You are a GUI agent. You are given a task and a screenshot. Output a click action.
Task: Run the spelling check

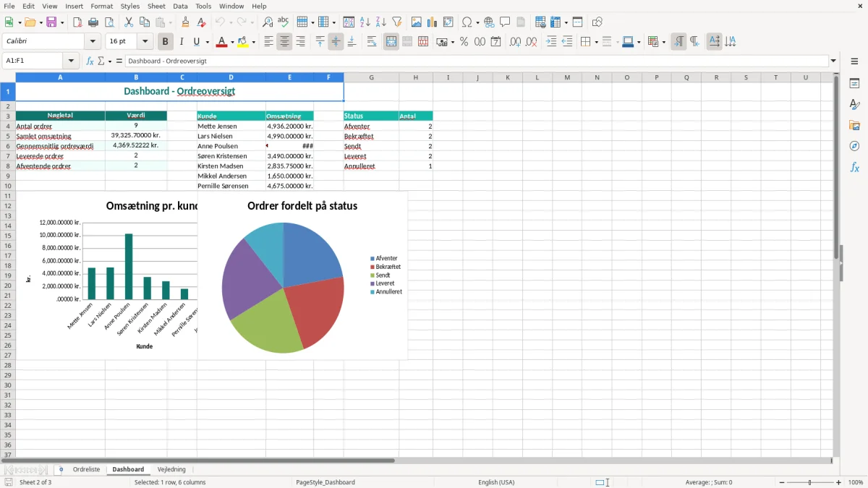(284, 22)
